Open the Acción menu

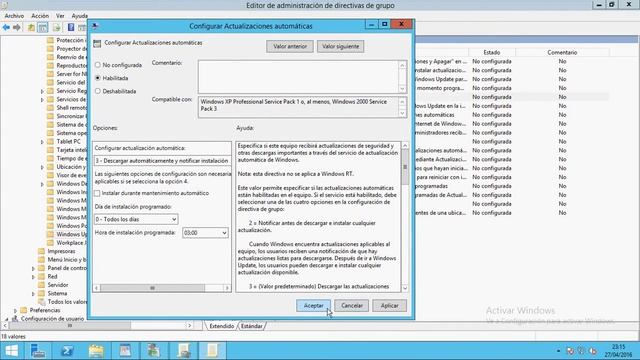tap(40, 16)
